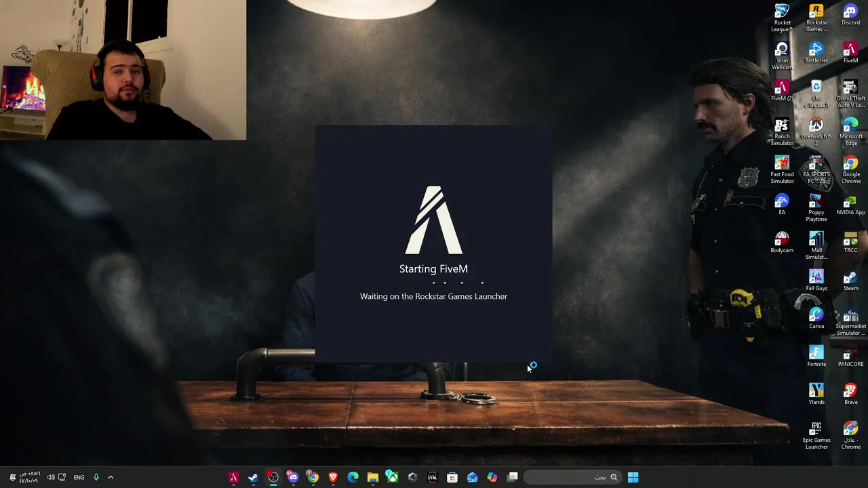Screen dimensions: 868x488
Task: Click the microphone tray icon
Action: click(96, 477)
